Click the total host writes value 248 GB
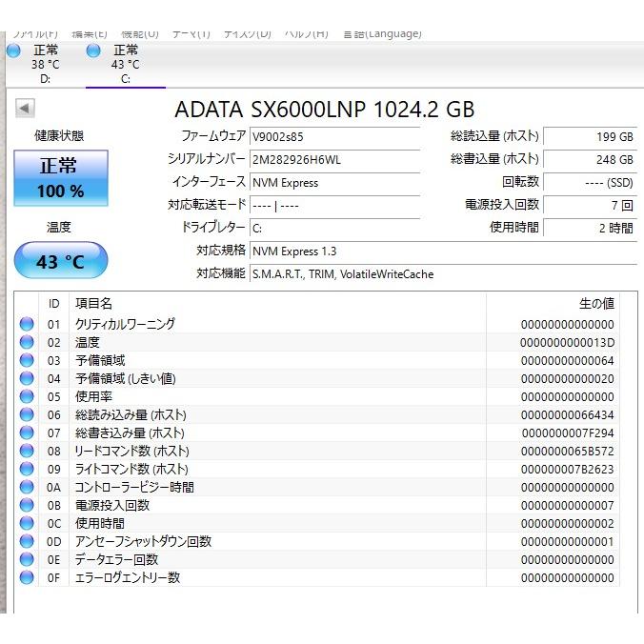 point(591,160)
